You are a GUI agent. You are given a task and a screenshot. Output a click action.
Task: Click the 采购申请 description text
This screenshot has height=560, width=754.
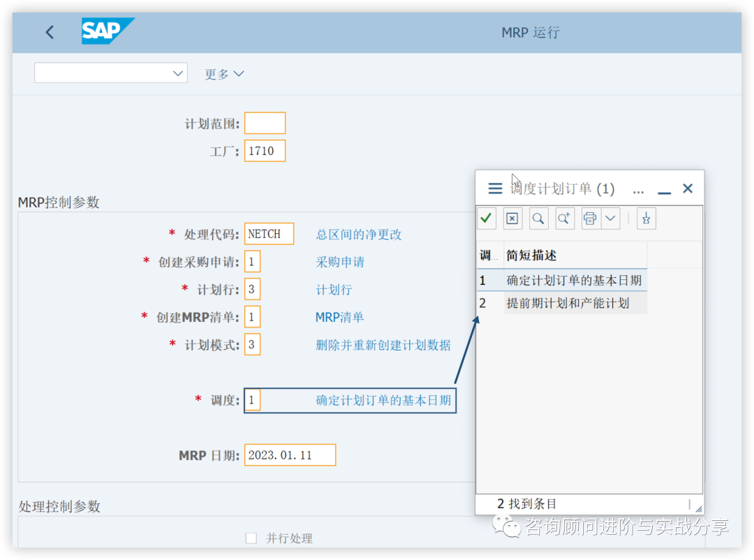click(340, 262)
